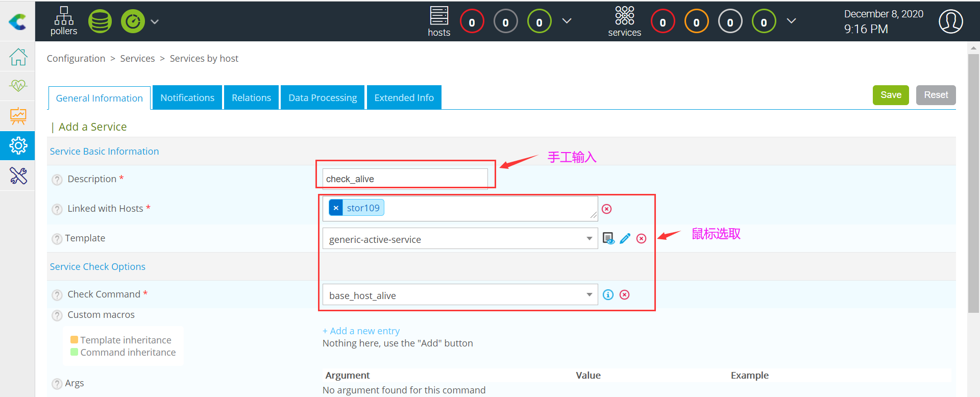980x397 pixels.
Task: Click the Services by host breadcrumb
Action: pos(204,59)
